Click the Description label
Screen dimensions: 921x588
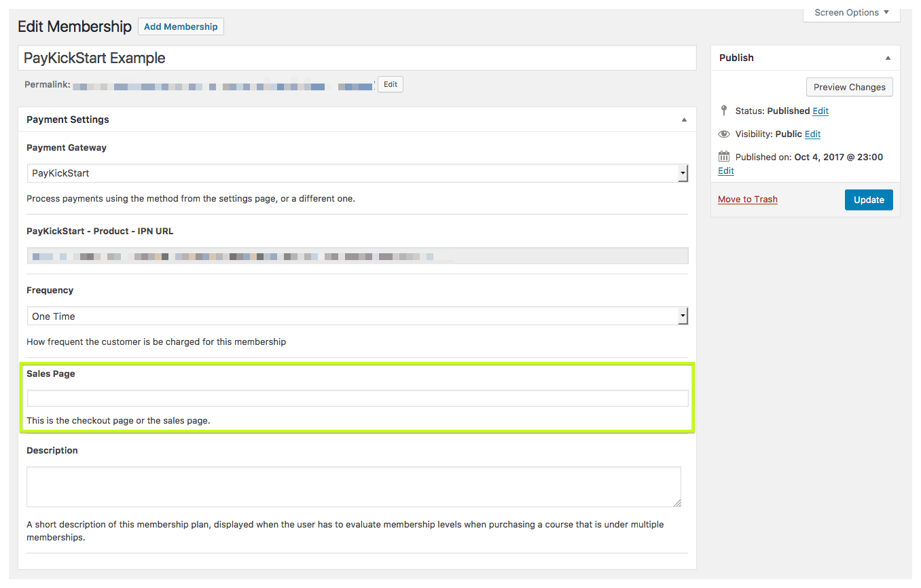coord(52,450)
